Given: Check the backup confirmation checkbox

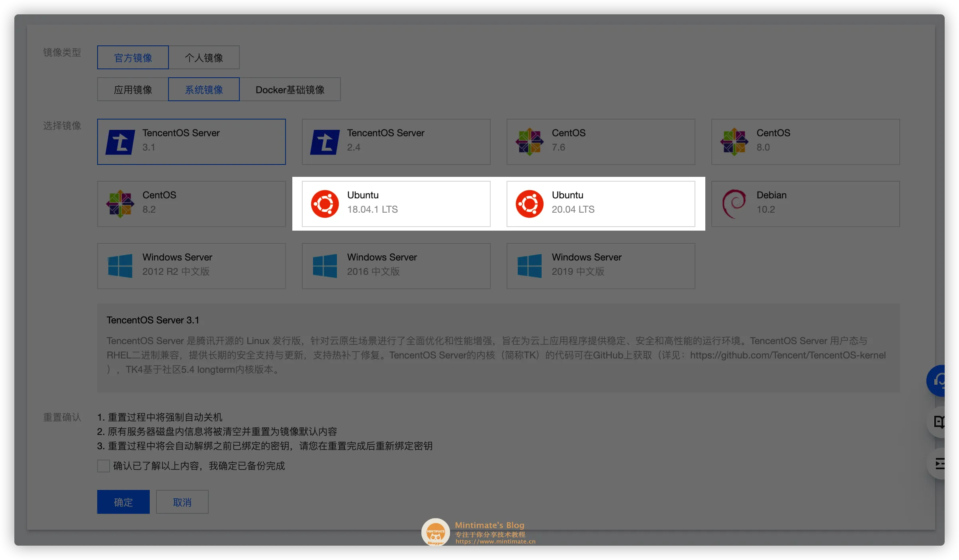Looking at the screenshot, I should tap(104, 466).
